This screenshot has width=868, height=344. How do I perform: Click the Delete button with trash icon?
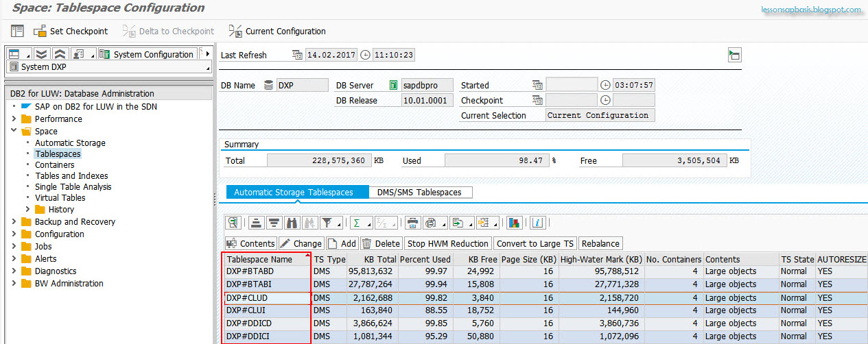tap(382, 243)
